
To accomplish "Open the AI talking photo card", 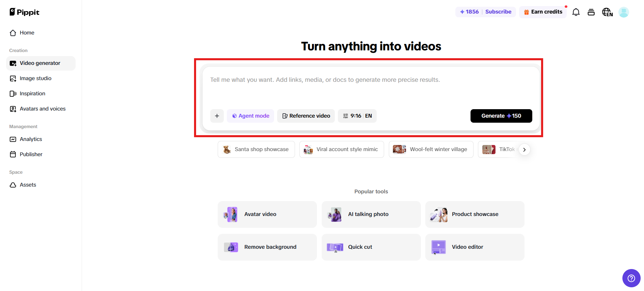I will click(x=371, y=214).
